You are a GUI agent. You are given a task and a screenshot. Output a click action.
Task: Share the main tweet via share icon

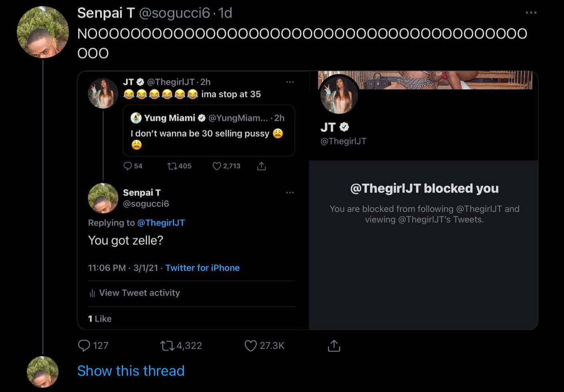334,346
